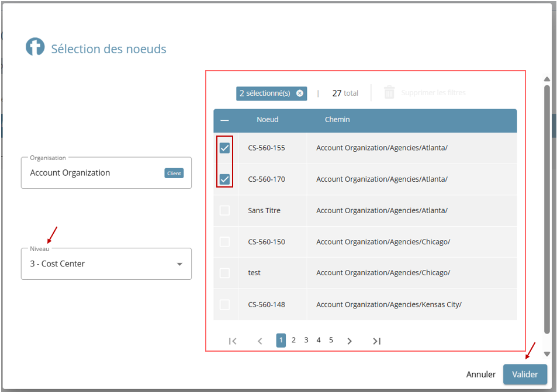Click the node selection header icon
557x392 pixels.
pyautogui.click(x=35, y=47)
